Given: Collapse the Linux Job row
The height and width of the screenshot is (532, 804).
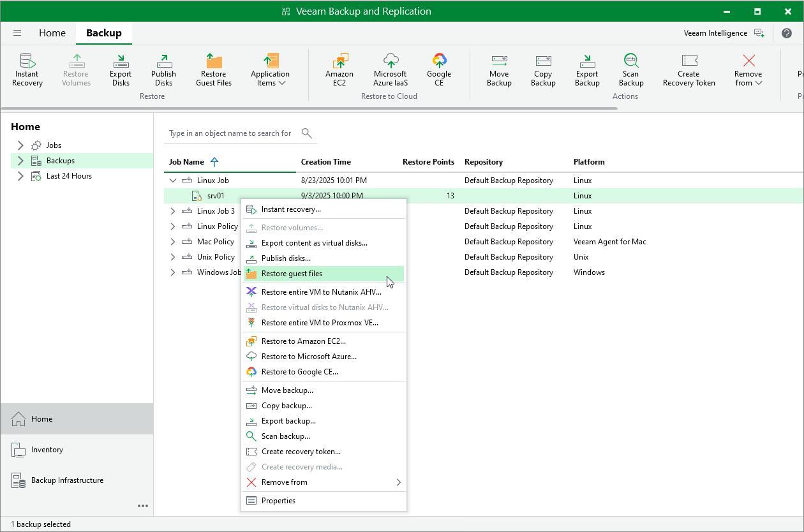Looking at the screenshot, I should 172,181.
